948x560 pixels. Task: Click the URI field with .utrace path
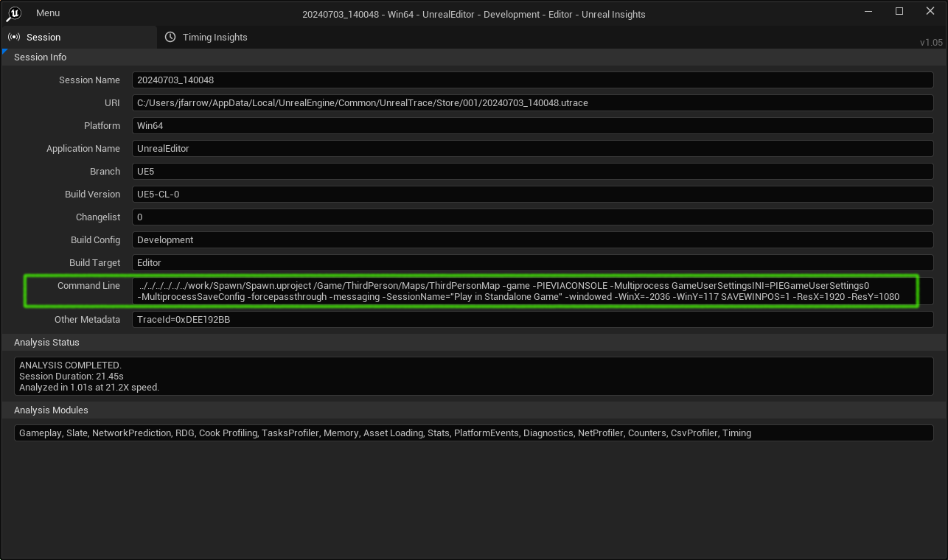point(532,102)
